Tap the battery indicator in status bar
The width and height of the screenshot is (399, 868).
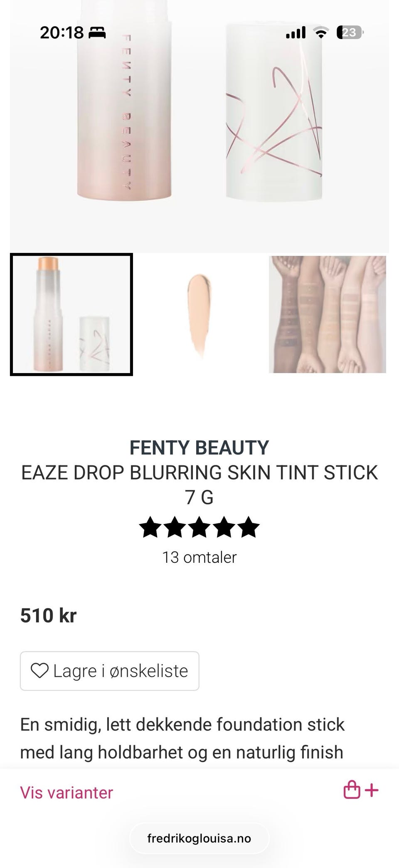[350, 32]
